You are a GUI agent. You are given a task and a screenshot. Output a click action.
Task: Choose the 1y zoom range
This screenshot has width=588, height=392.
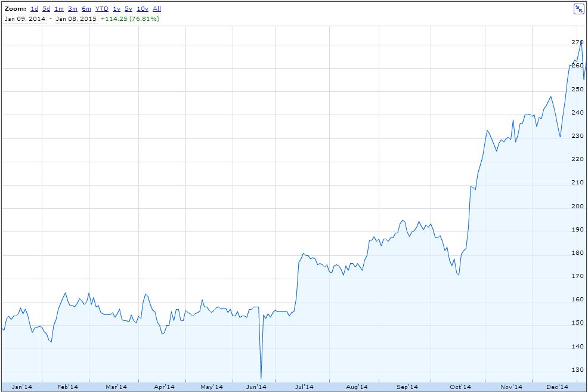click(117, 8)
